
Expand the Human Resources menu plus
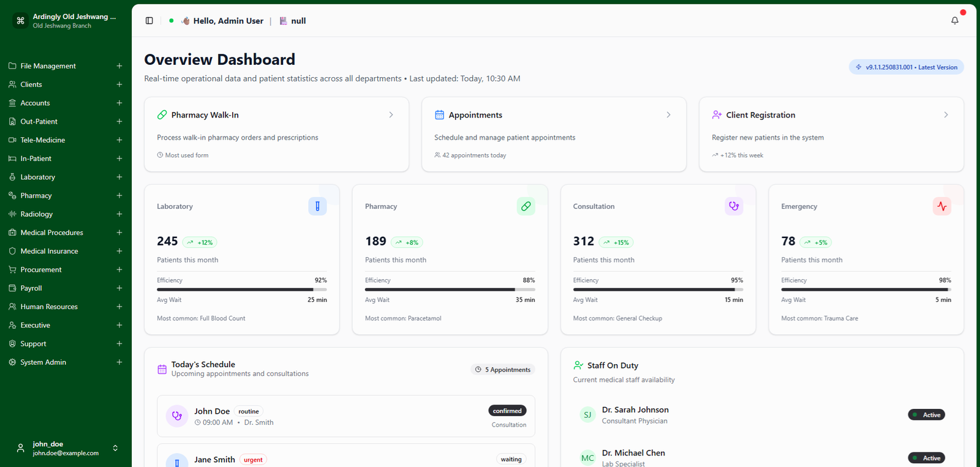pos(119,307)
